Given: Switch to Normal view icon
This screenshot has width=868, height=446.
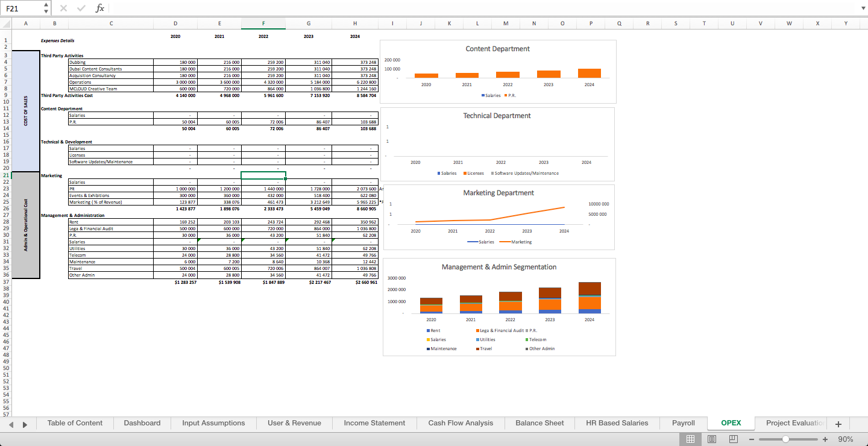Looking at the screenshot, I should 691,439.
